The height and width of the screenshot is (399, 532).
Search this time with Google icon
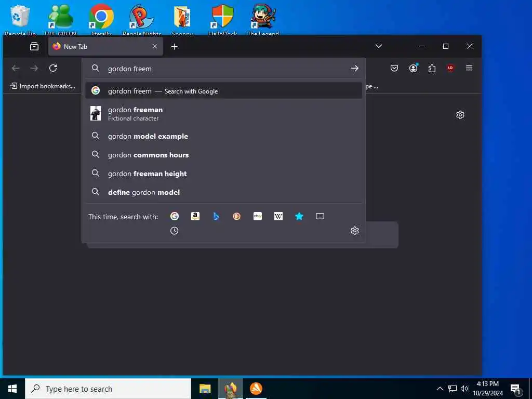[x=175, y=216]
